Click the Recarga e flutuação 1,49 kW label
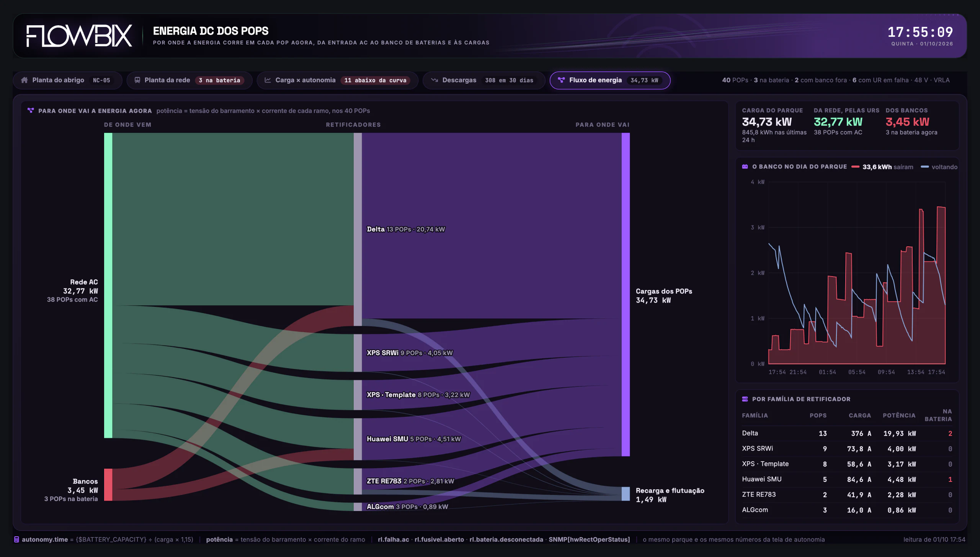 tap(670, 495)
